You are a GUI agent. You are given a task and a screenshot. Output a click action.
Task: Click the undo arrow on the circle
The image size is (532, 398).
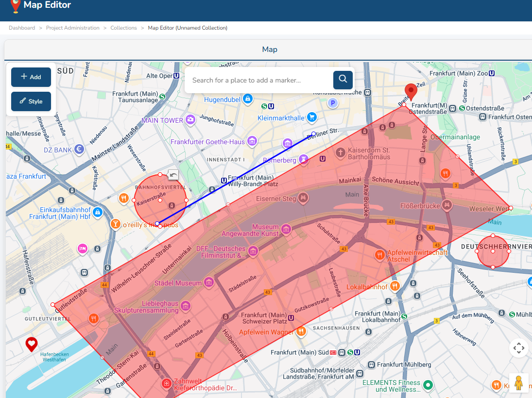tap(173, 175)
